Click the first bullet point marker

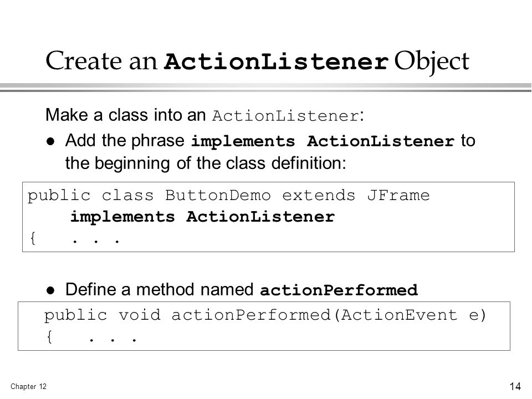tap(50, 141)
